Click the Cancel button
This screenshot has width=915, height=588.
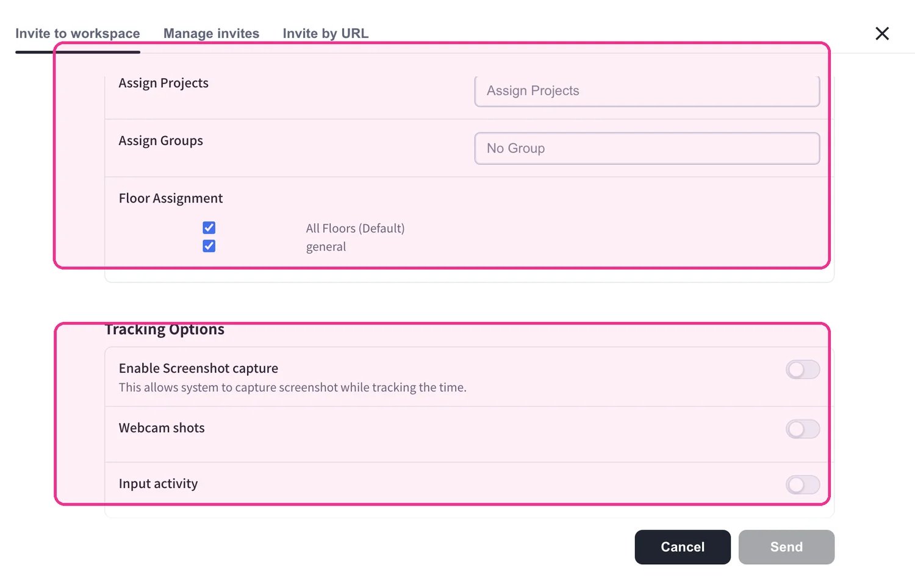683,547
